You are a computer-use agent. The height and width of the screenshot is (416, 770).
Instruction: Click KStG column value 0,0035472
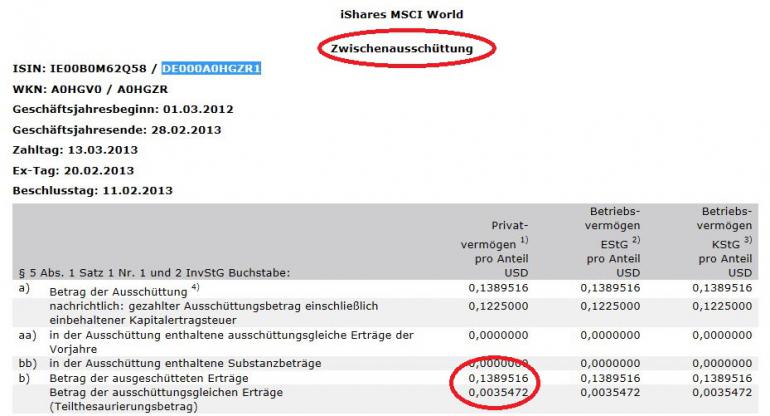tap(722, 392)
